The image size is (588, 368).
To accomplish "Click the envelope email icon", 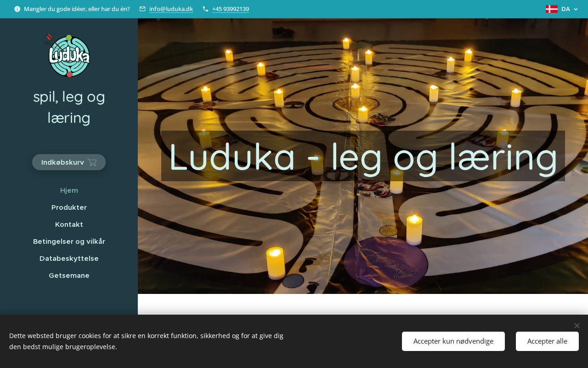I will pos(142,9).
